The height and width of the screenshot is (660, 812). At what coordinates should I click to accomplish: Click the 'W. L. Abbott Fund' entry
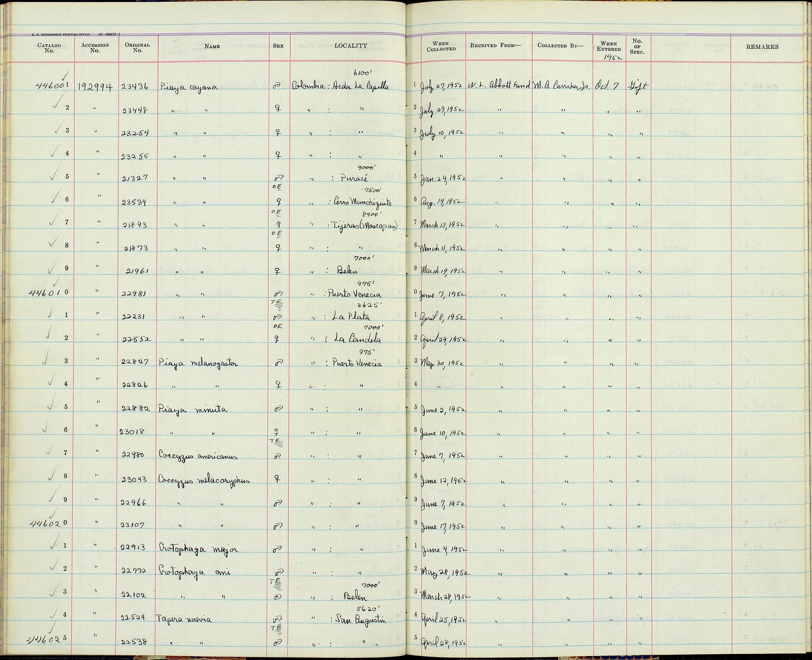click(x=499, y=86)
